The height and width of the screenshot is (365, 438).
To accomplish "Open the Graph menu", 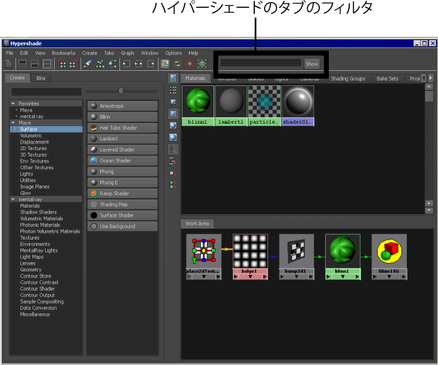I will point(127,53).
